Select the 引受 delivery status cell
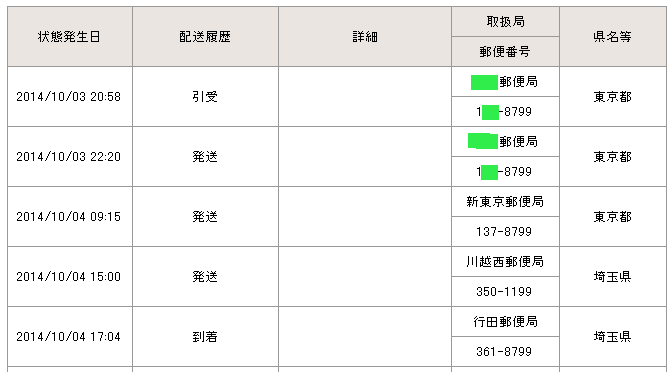The width and height of the screenshot is (671, 372). [x=205, y=96]
